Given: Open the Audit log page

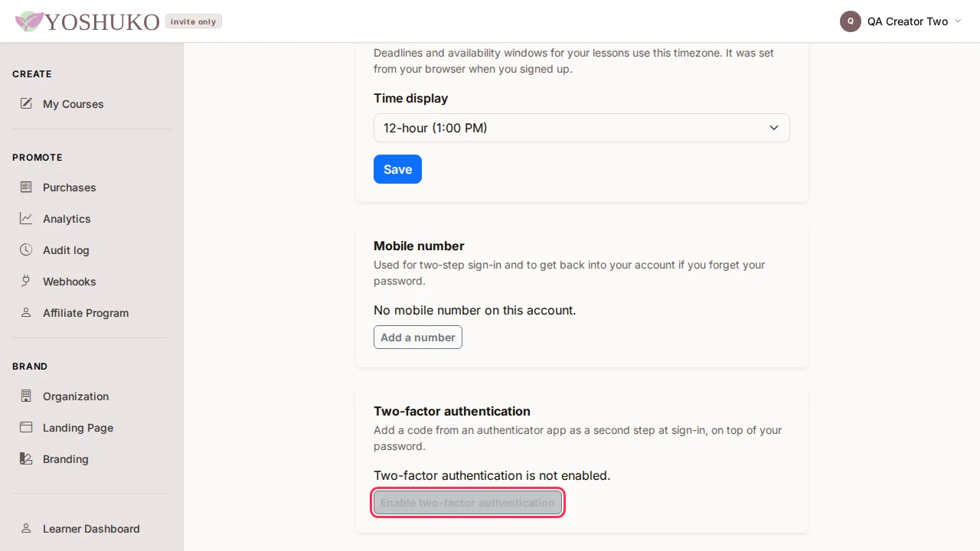Looking at the screenshot, I should pos(92,250).
